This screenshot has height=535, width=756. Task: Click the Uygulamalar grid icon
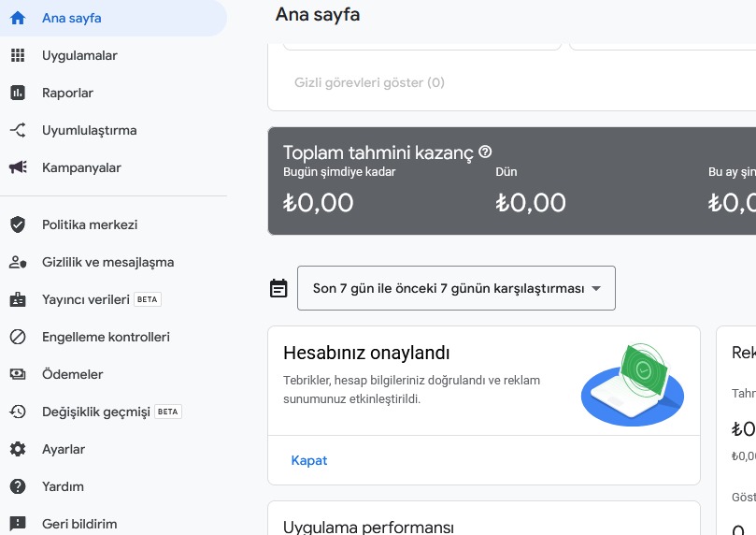click(18, 55)
